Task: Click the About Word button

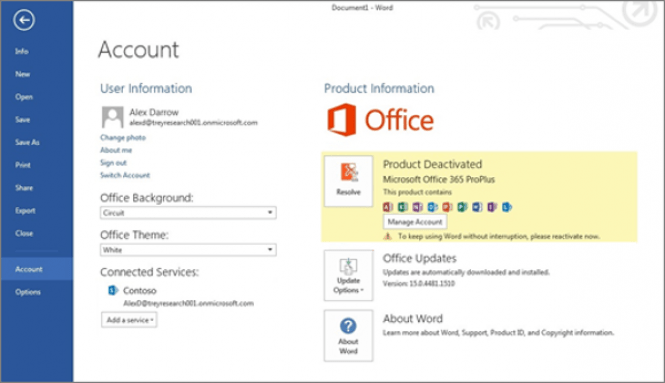Action: 349,335
